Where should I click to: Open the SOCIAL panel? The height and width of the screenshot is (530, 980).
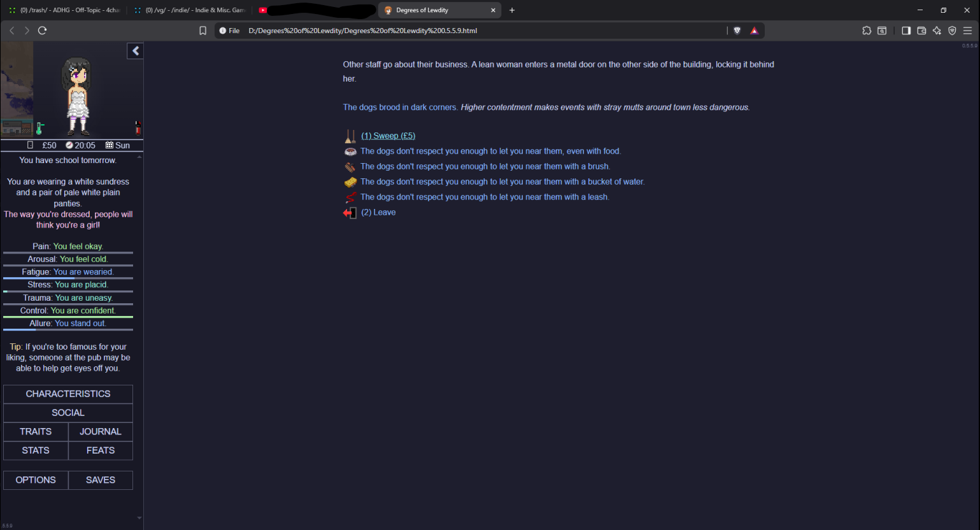coord(68,413)
